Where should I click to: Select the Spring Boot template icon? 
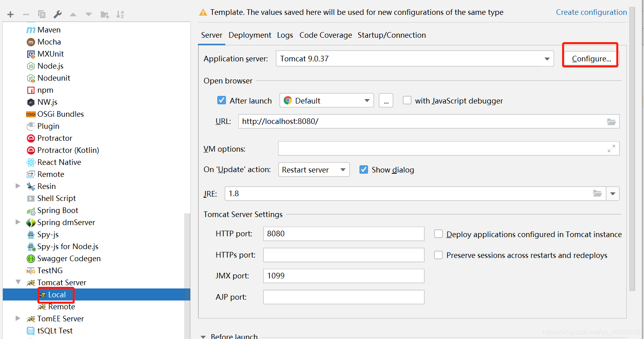click(x=31, y=211)
